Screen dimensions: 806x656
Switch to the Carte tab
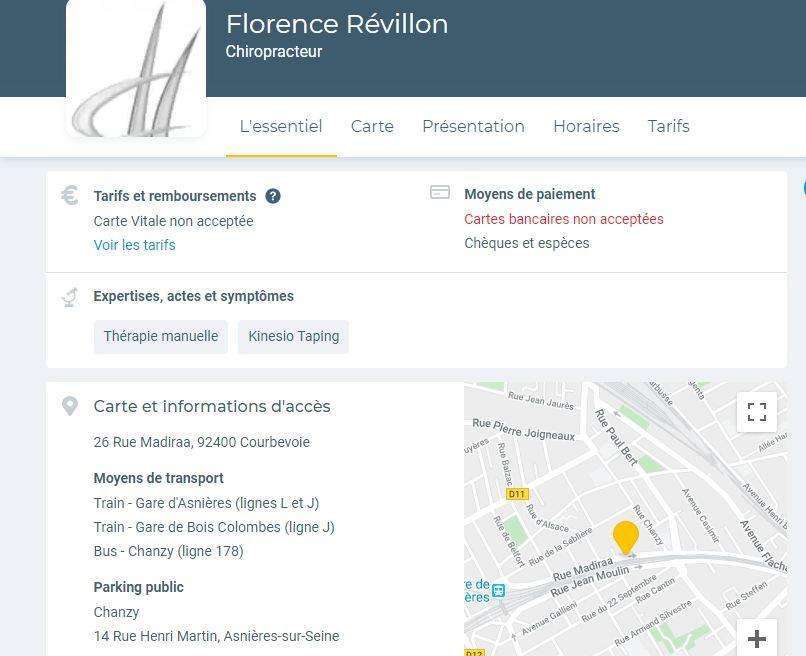372,126
